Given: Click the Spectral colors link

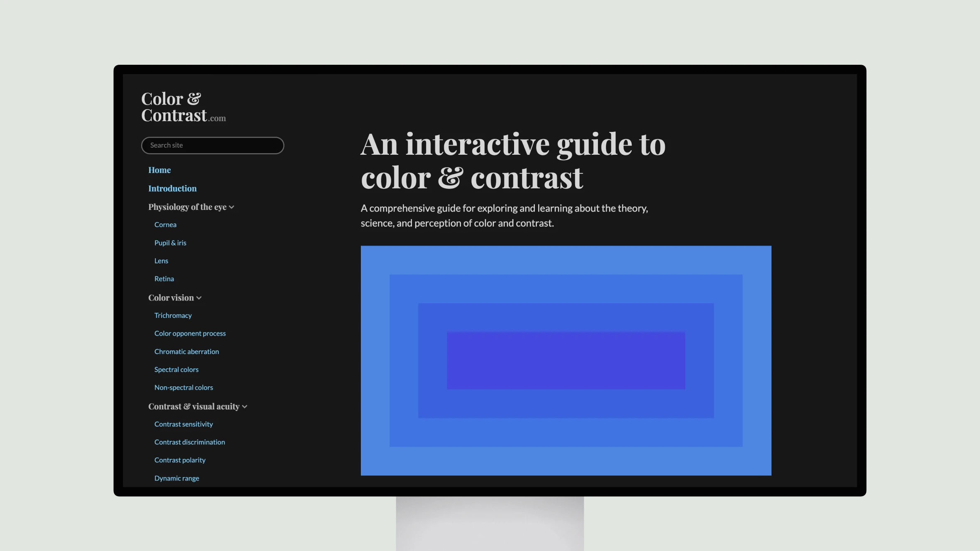Looking at the screenshot, I should coord(176,369).
